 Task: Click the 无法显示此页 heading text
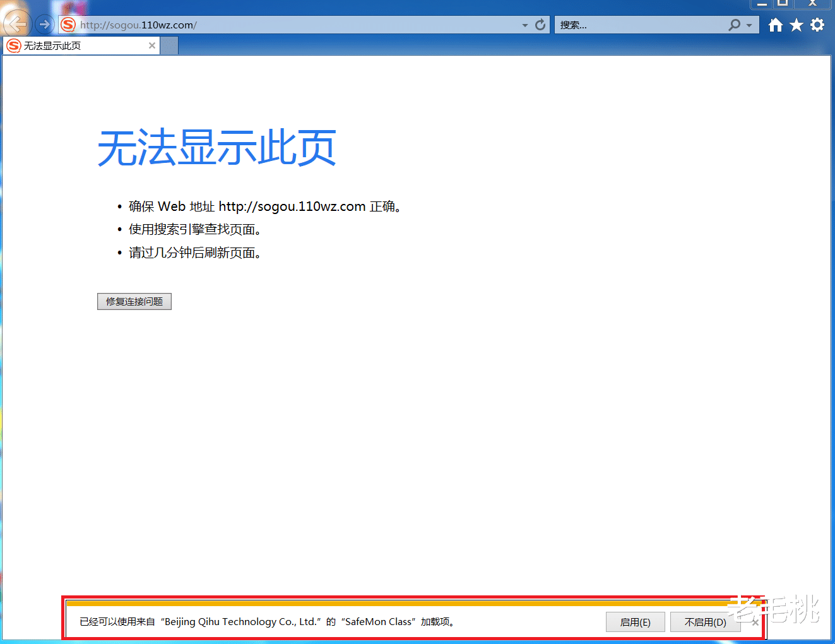tap(216, 148)
